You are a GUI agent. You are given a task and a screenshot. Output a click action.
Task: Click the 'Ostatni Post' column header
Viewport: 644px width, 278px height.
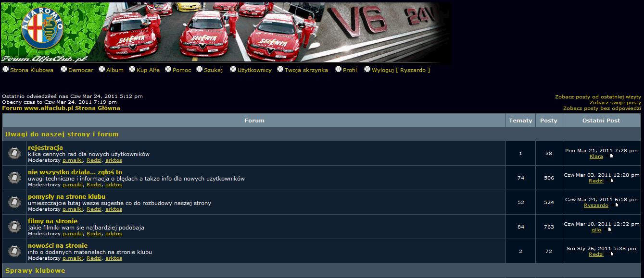[x=601, y=121]
